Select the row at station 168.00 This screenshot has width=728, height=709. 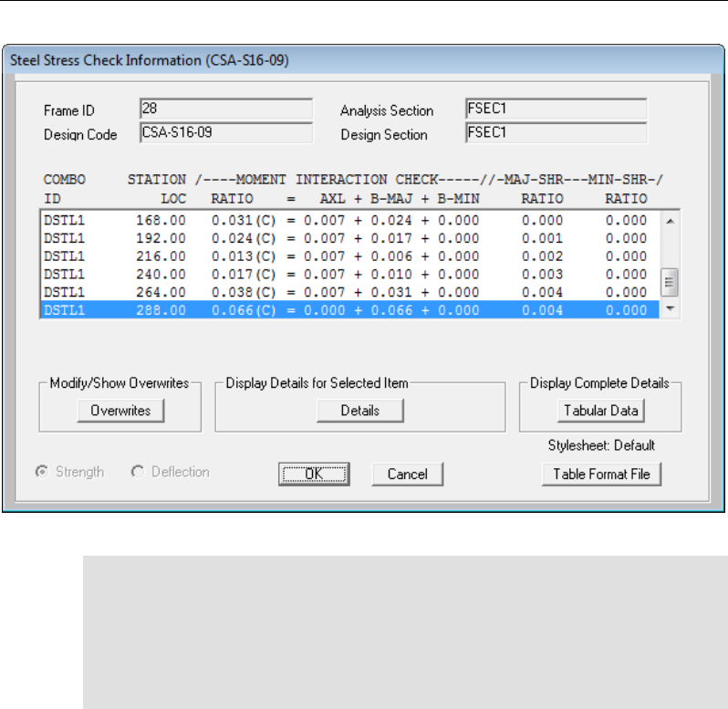pyautogui.click(x=350, y=220)
